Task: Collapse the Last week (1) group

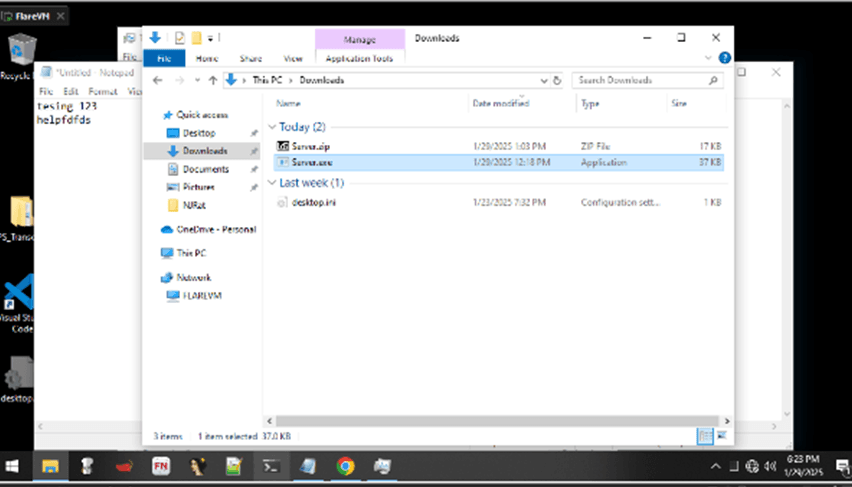Action: 273,183
